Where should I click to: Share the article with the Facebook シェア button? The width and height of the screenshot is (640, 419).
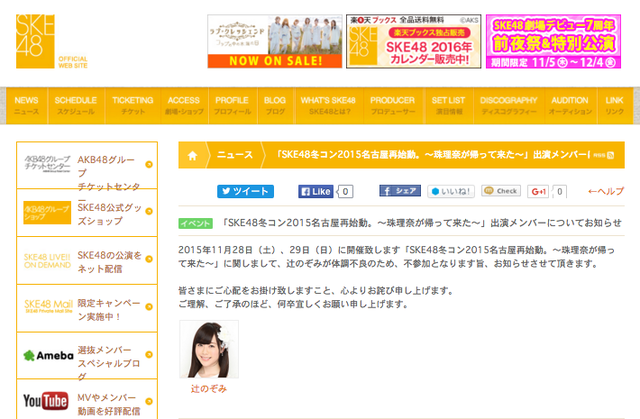coord(400,191)
